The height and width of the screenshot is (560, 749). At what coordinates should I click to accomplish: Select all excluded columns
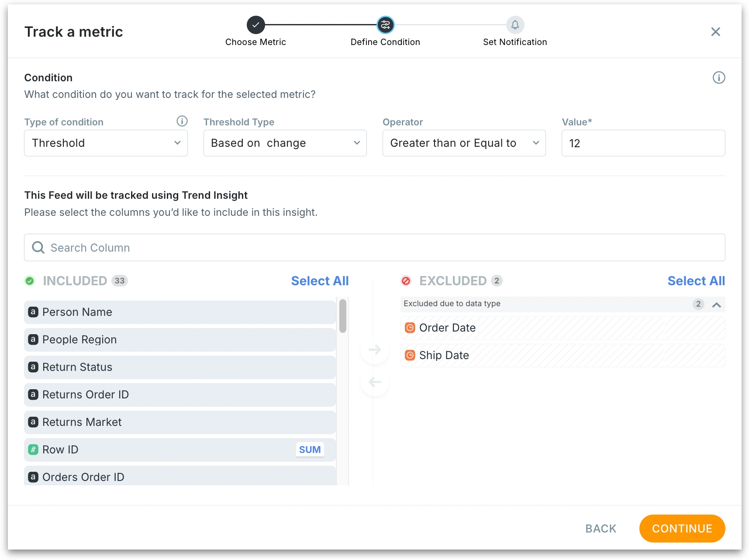pyautogui.click(x=696, y=281)
